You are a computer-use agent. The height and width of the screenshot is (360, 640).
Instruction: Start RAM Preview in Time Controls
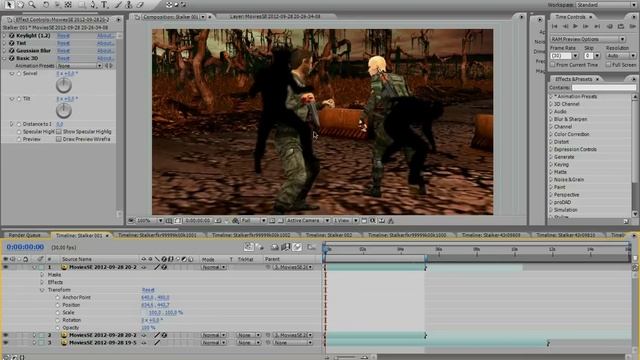coord(632,26)
